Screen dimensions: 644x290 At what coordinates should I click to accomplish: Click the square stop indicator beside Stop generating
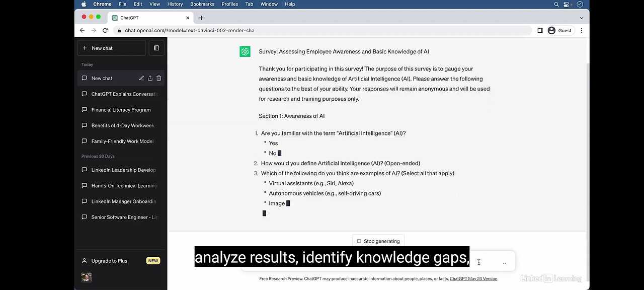(359, 241)
